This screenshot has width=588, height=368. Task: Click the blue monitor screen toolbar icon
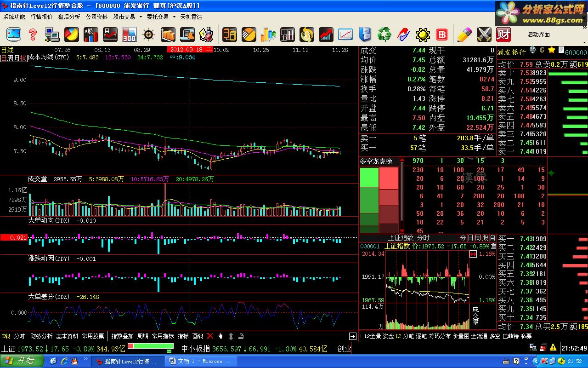[x=14, y=34]
